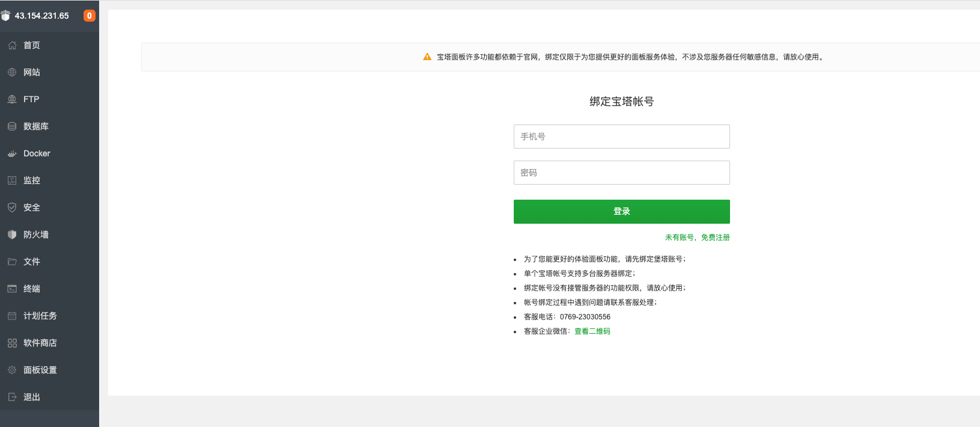Image resolution: width=980 pixels, height=427 pixels.
Task: Click the calendar icon beside 计划任务
Action: point(12,316)
